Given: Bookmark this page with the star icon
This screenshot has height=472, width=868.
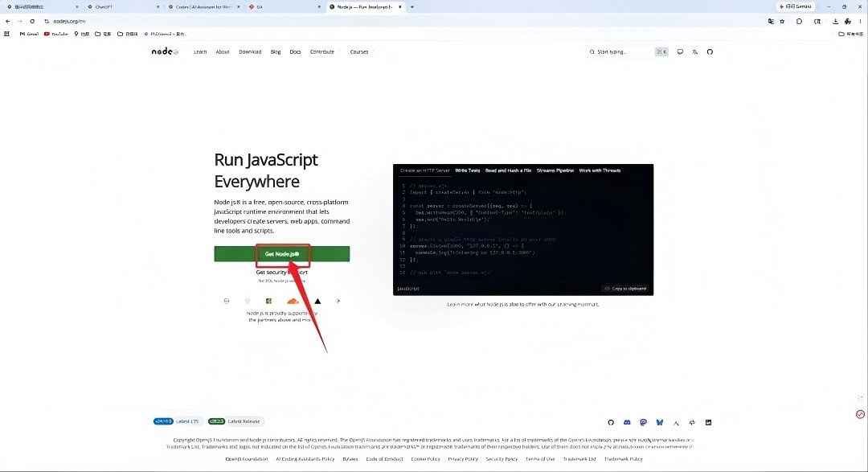Looking at the screenshot, I should pyautogui.click(x=782, y=21).
